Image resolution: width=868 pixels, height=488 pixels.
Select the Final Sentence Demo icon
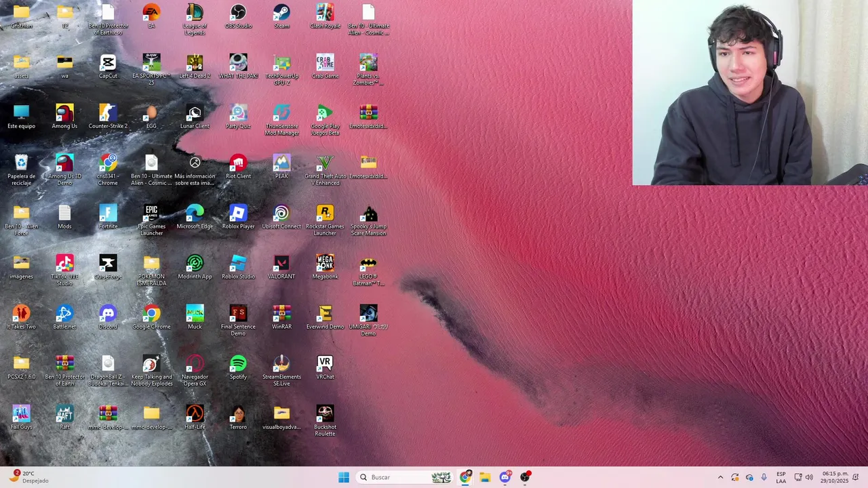coord(238,321)
